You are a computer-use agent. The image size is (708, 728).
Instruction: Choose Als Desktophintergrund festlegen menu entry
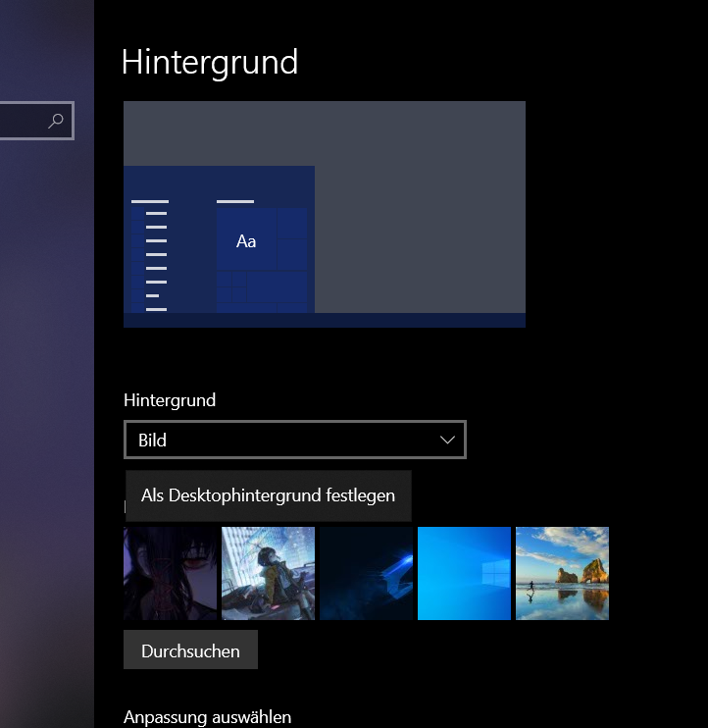[x=268, y=495]
